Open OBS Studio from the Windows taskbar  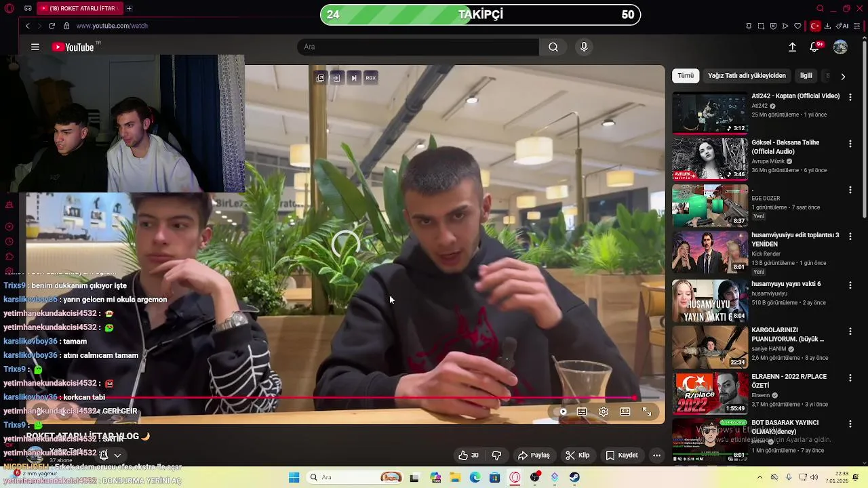535,477
